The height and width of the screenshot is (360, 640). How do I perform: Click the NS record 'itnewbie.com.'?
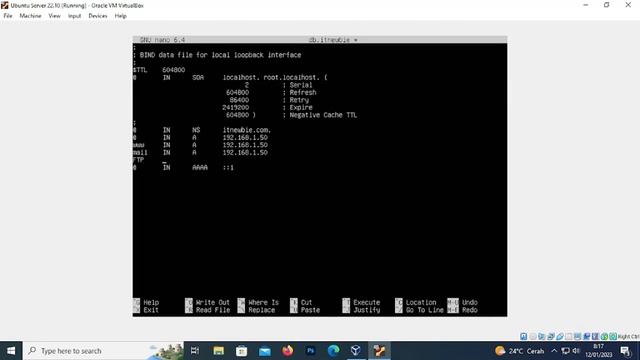click(247, 130)
